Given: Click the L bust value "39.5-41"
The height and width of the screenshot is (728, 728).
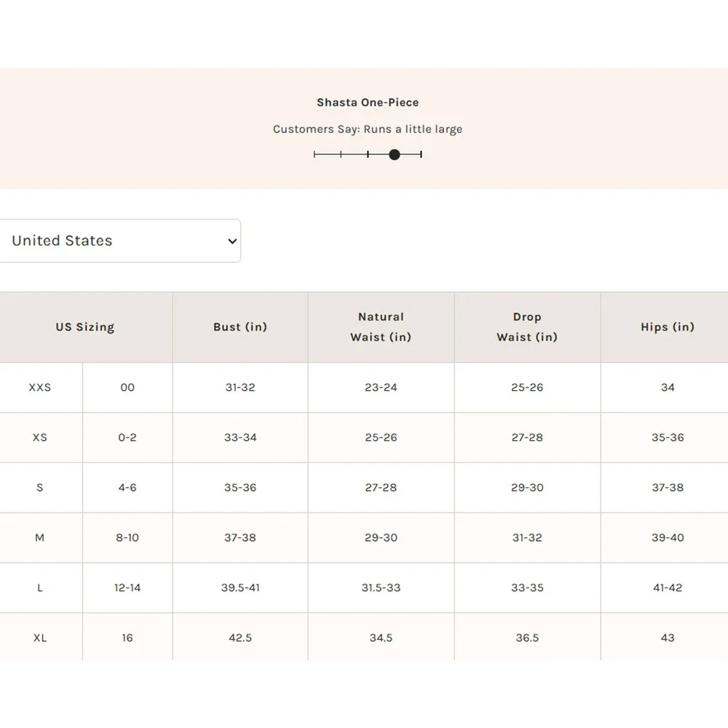Looking at the screenshot, I should [x=240, y=587].
